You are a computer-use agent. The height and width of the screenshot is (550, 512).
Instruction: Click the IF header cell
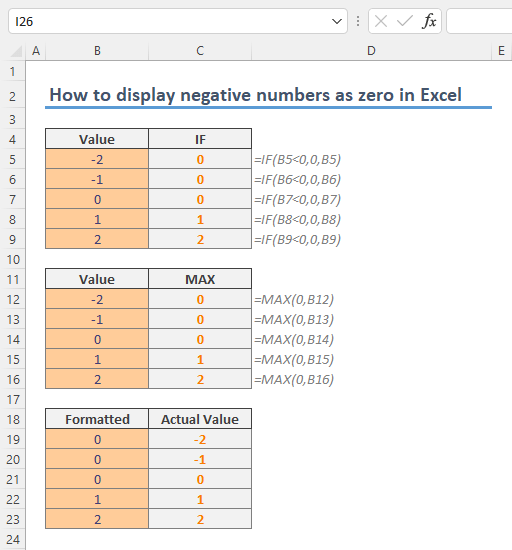pos(200,139)
